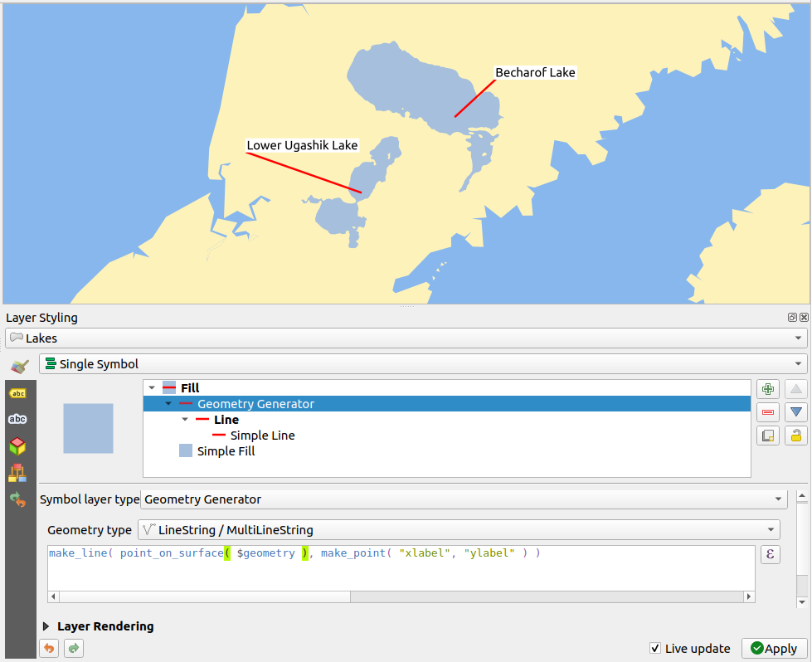Toggle the Live update checkbox
The image size is (812, 662).
[655, 649]
